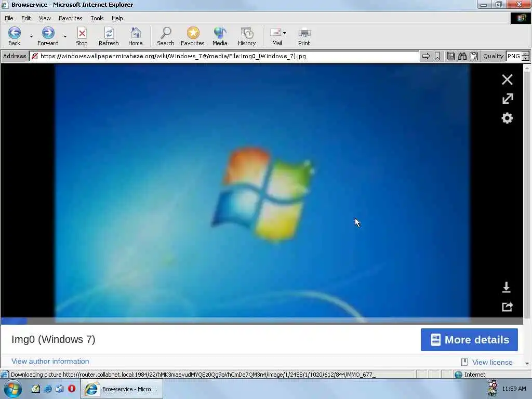Show the History pane
Screen dimensions: 532x399
pyautogui.click(x=247, y=36)
